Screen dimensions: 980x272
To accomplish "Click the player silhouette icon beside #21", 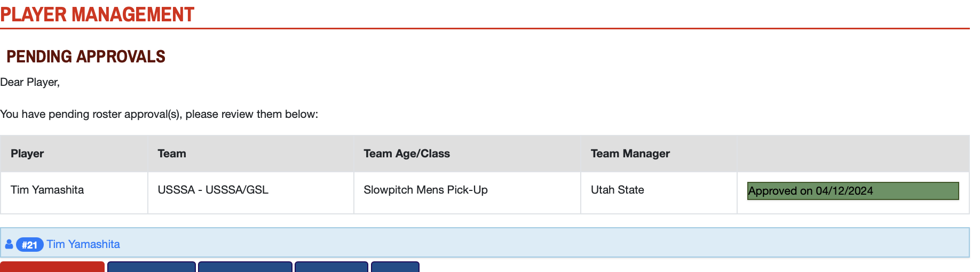I will (9, 244).
